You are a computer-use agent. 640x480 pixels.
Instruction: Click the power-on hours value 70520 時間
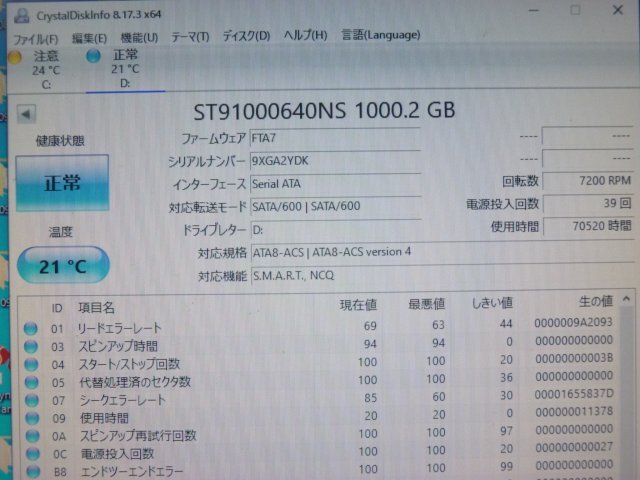click(588, 226)
